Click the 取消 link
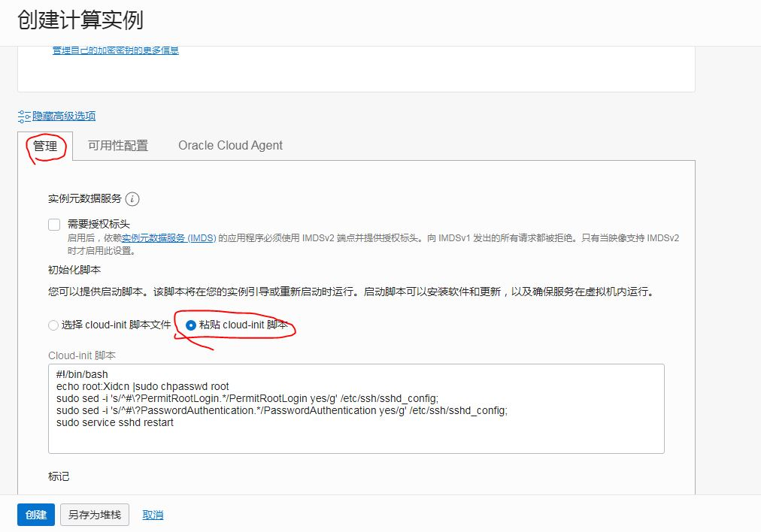The height and width of the screenshot is (532, 761). (152, 515)
